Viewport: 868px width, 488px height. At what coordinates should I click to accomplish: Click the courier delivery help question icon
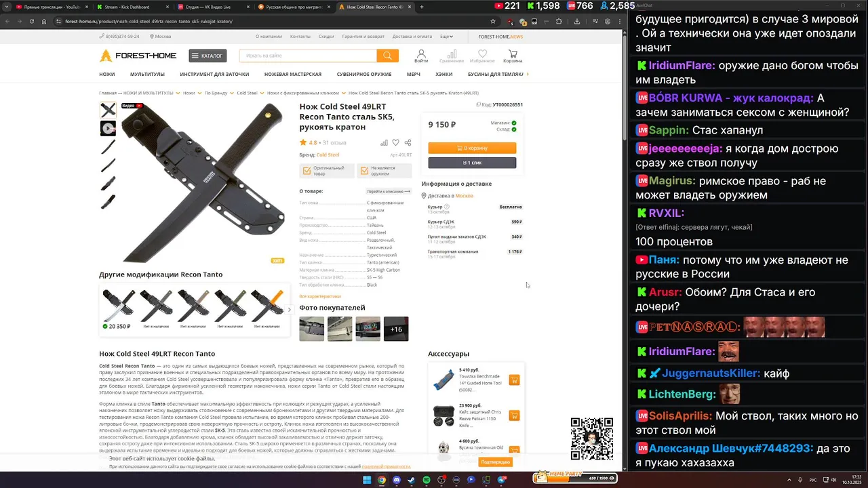tap(446, 207)
